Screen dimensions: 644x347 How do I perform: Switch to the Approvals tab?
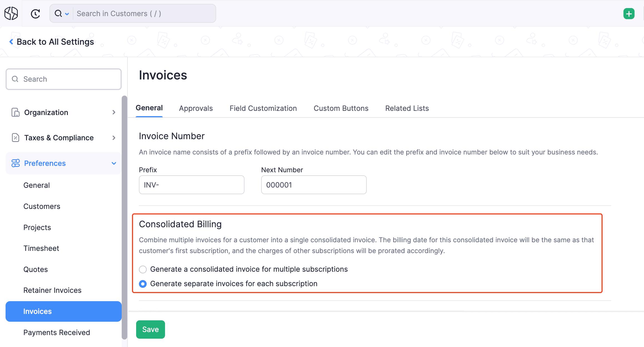196,108
